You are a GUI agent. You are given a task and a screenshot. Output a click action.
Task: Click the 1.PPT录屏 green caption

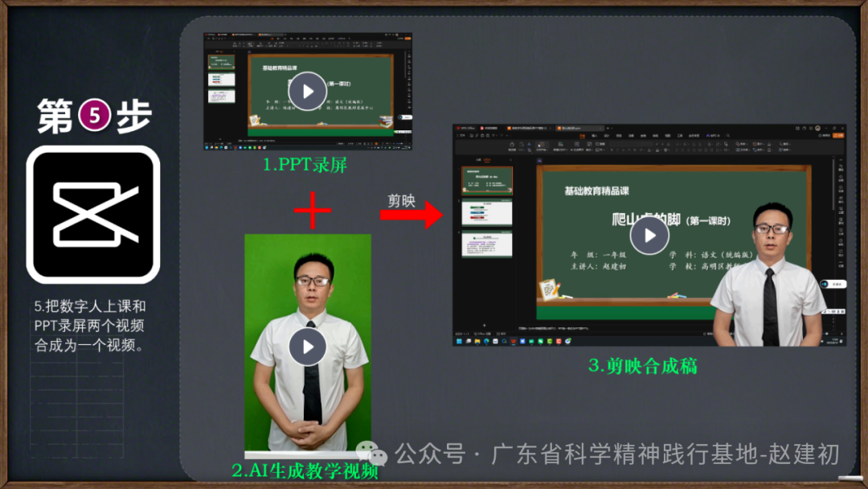[x=305, y=165]
